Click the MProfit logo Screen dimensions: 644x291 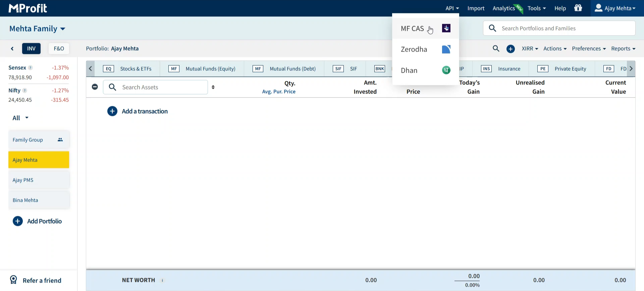coord(28,8)
